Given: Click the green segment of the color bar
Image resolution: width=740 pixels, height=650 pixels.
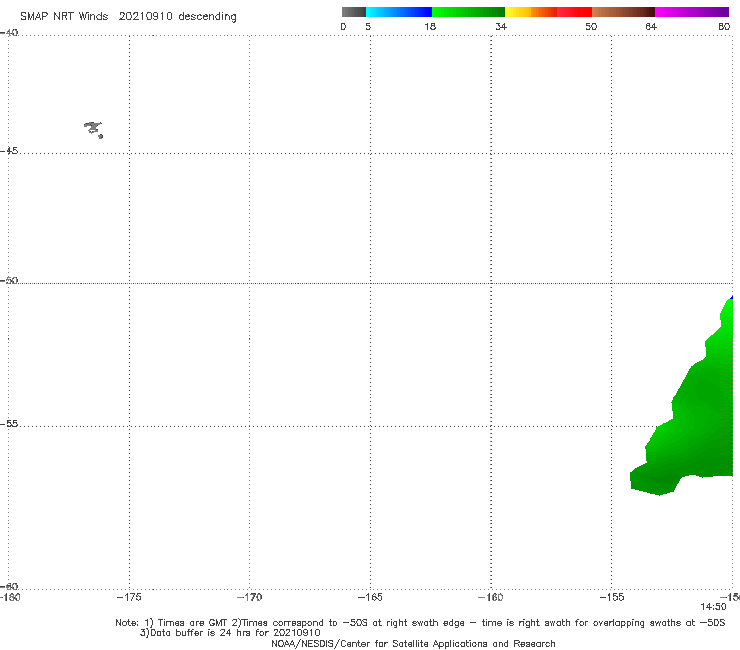Looking at the screenshot, I should [x=468, y=12].
